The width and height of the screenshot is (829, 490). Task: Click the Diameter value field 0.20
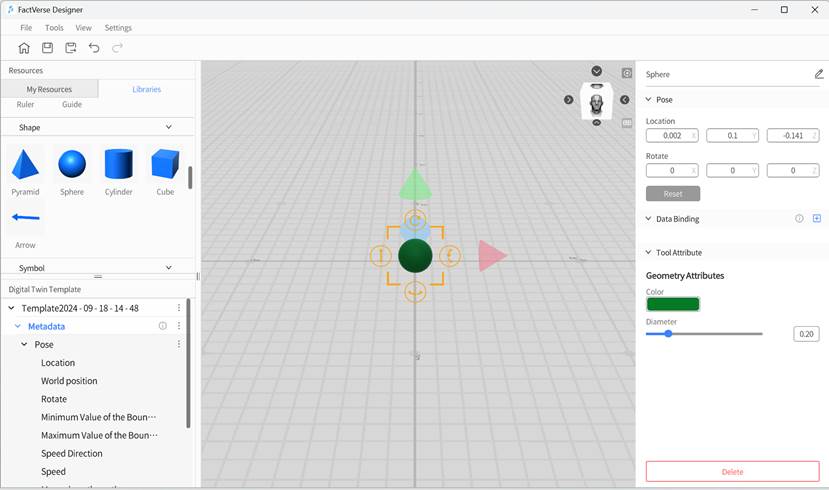coord(806,334)
